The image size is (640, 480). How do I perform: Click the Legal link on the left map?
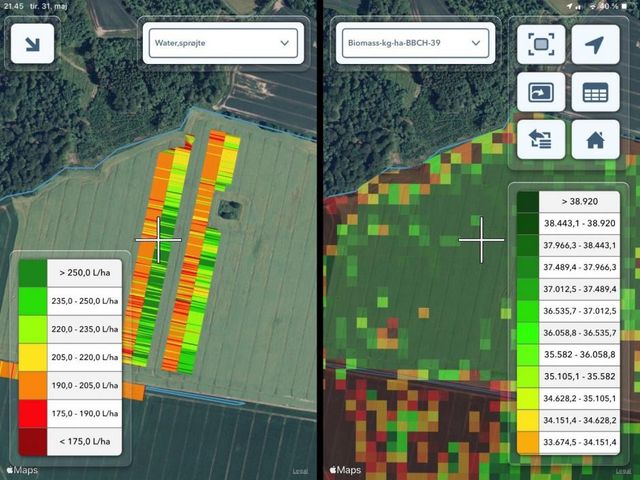click(x=300, y=471)
